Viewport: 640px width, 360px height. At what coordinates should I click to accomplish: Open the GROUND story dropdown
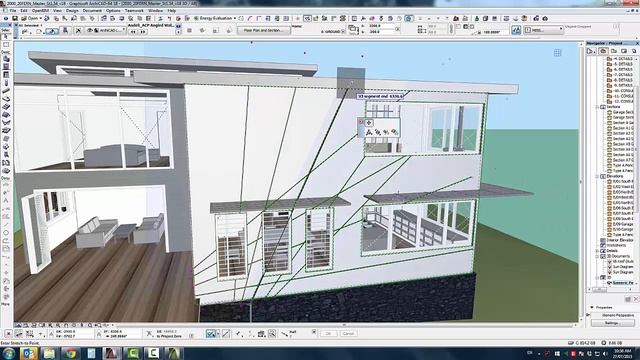(x=343, y=31)
